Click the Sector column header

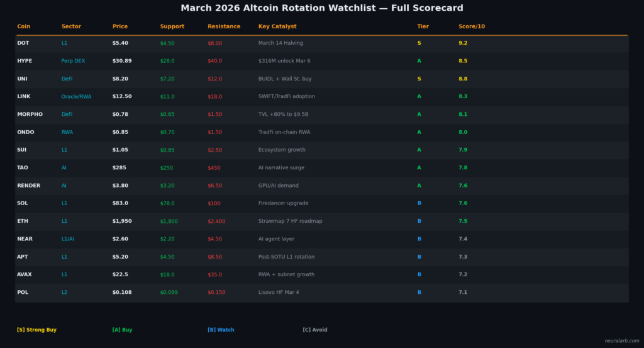71,26
